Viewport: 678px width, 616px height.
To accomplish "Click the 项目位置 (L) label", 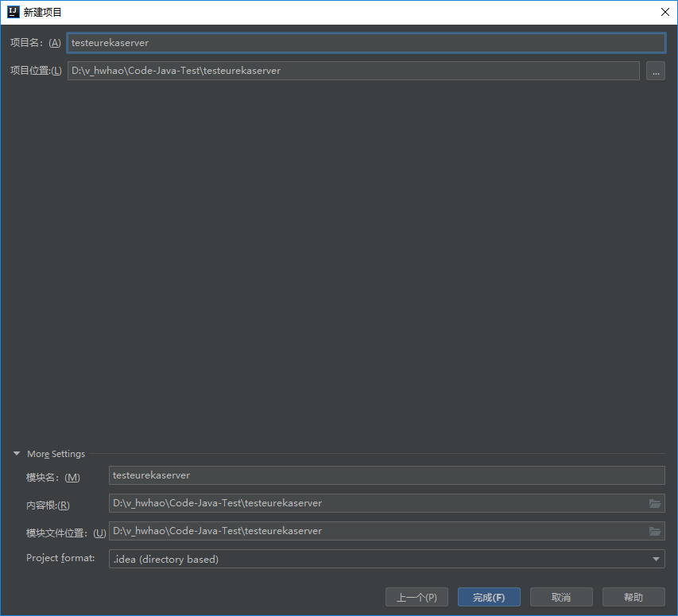I will (35, 71).
